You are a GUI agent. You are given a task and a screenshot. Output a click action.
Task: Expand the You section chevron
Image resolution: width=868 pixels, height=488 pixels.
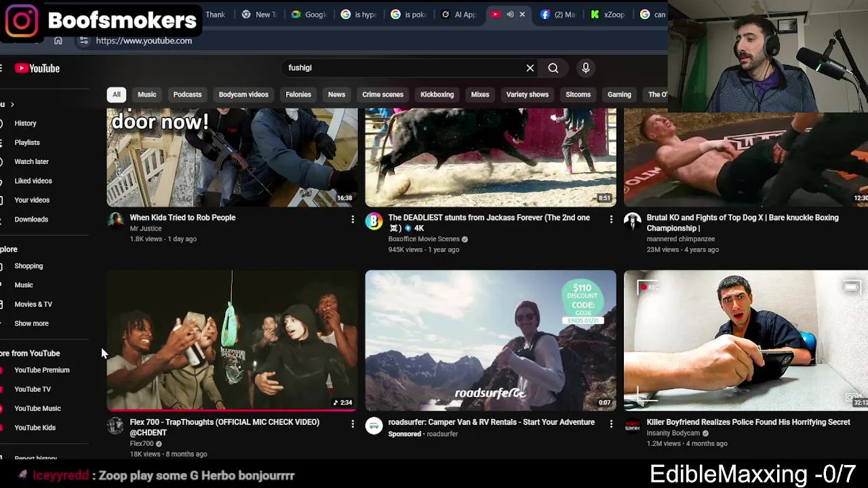(12, 104)
